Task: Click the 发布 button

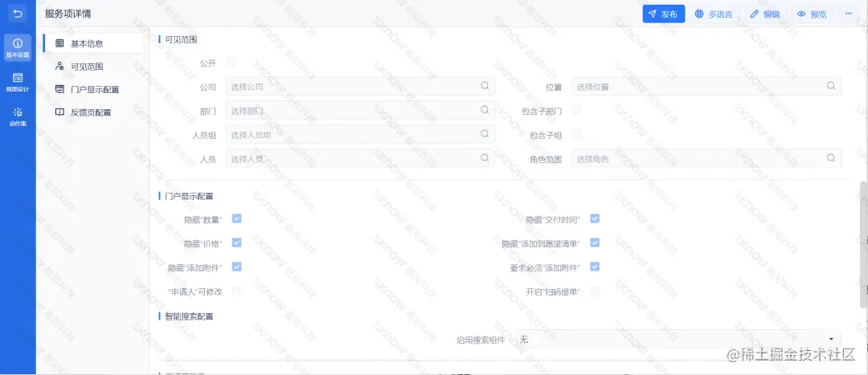Action: [x=664, y=14]
